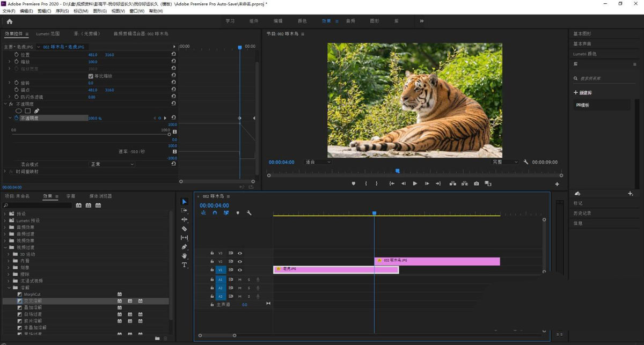Screen dimensions: 644x345
Task: Click the Export Frame camera icon
Action: (x=476, y=183)
